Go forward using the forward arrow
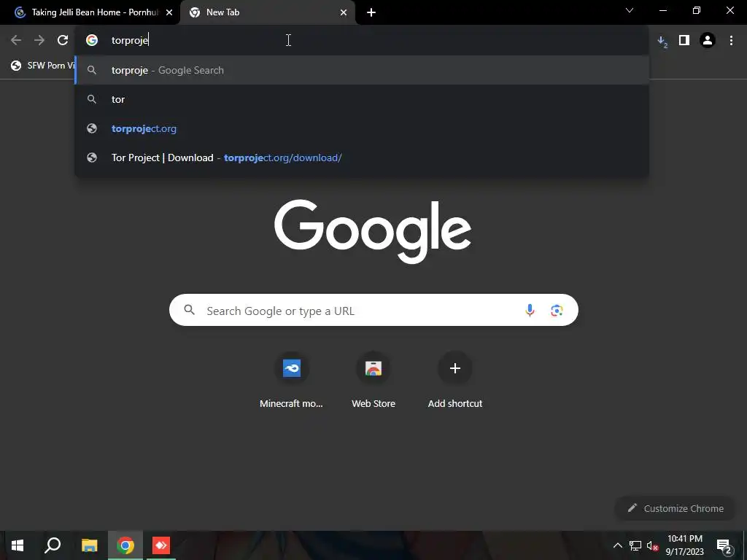 point(39,41)
